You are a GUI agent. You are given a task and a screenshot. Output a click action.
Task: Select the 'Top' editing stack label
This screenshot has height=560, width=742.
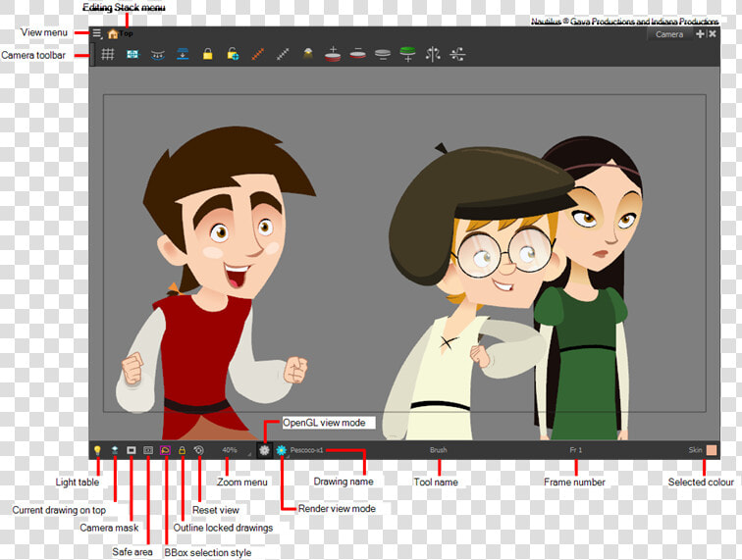pyautogui.click(x=126, y=33)
